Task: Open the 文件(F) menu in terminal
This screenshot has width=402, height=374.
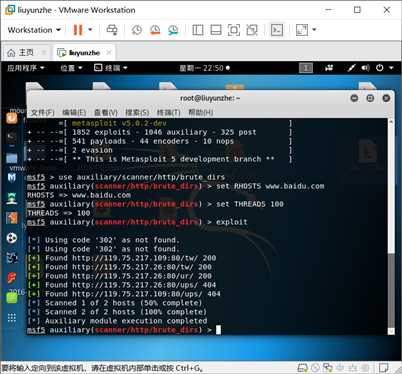Action: [43, 112]
